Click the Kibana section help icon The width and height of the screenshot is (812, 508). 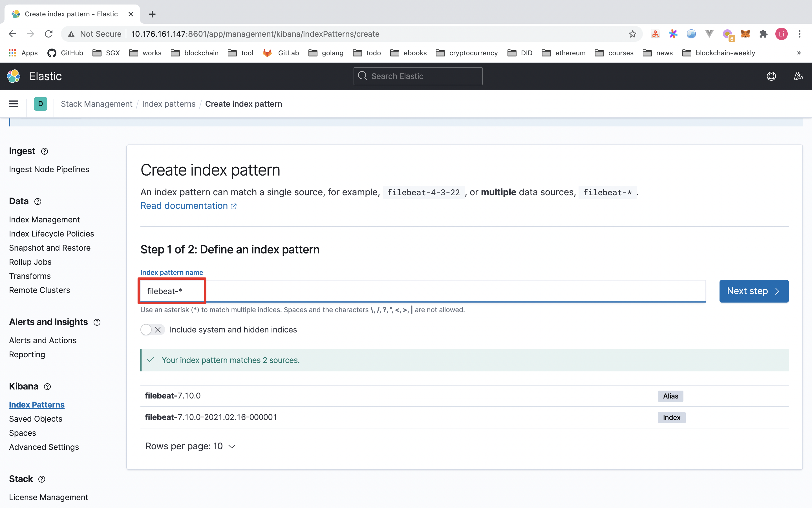47,387
